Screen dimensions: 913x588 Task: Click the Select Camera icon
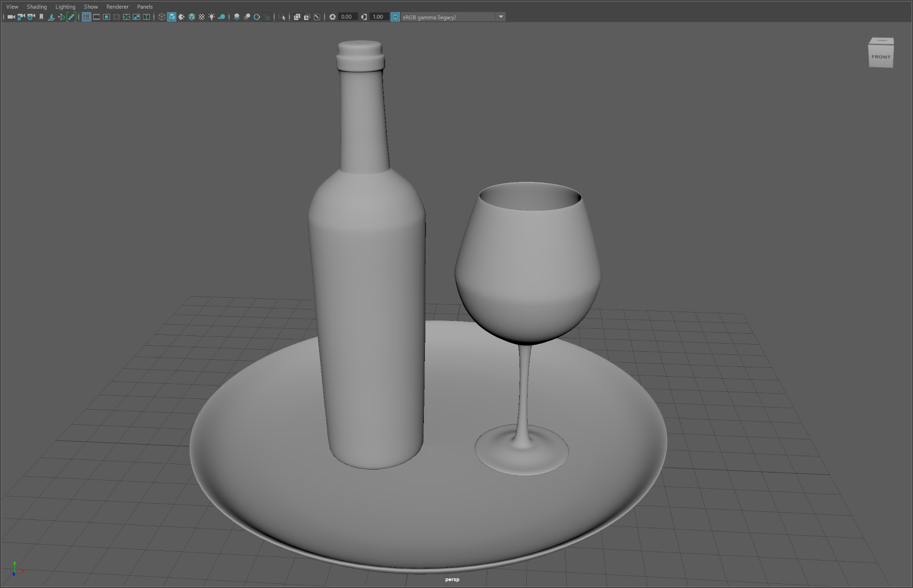pos(11,17)
